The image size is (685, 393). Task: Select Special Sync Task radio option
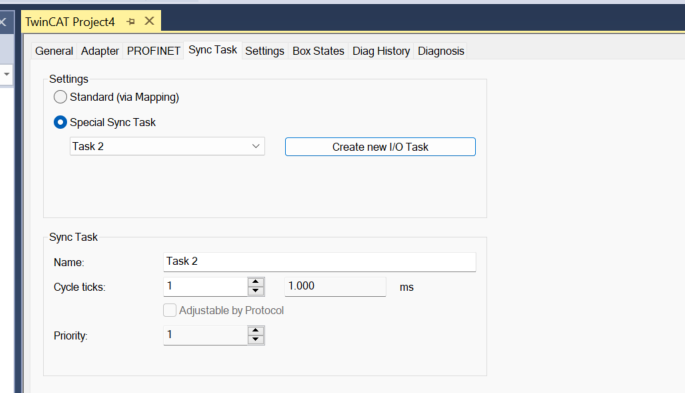[x=60, y=122]
